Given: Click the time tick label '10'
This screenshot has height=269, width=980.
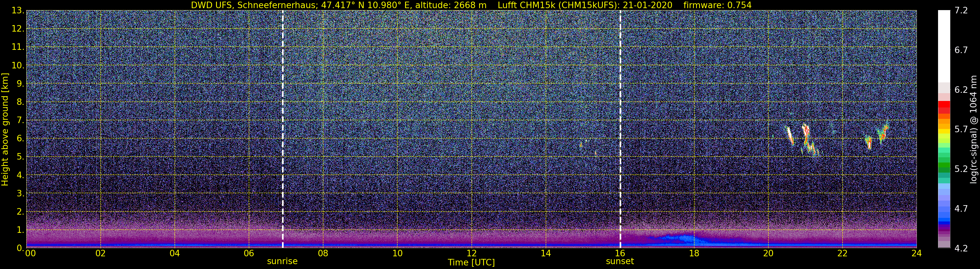Looking at the screenshot, I should coord(397,254).
